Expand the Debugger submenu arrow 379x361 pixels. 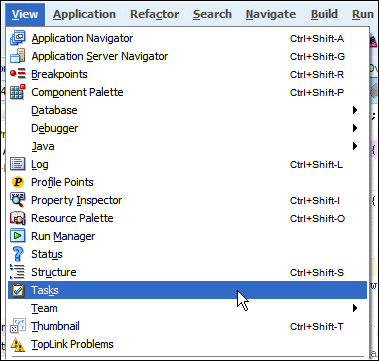pos(355,128)
